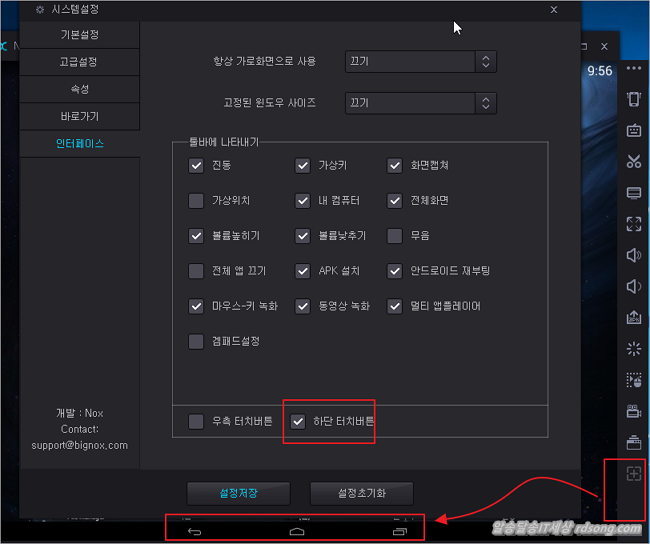
Task: Enable the 가상위치 checkbox
Action: [x=196, y=201]
